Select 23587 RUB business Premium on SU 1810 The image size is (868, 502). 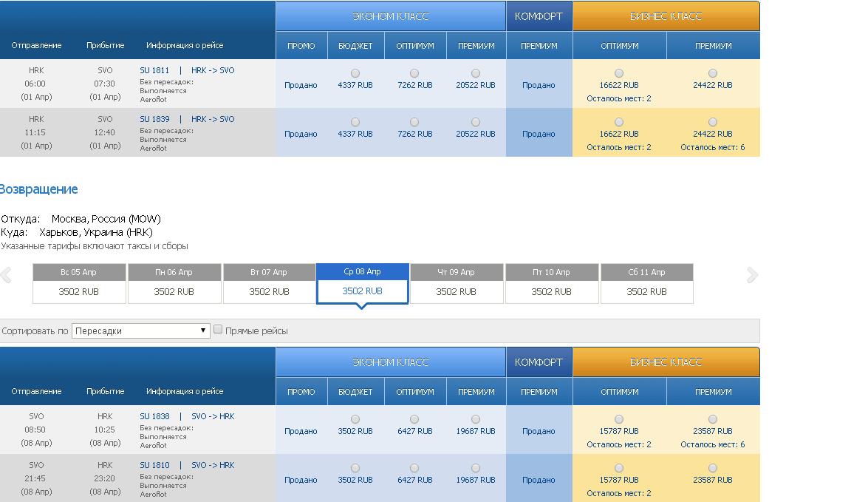[x=713, y=468]
